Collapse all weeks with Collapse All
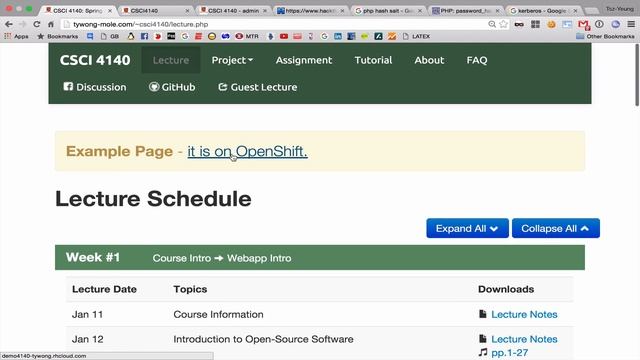640x360 pixels. [x=556, y=228]
